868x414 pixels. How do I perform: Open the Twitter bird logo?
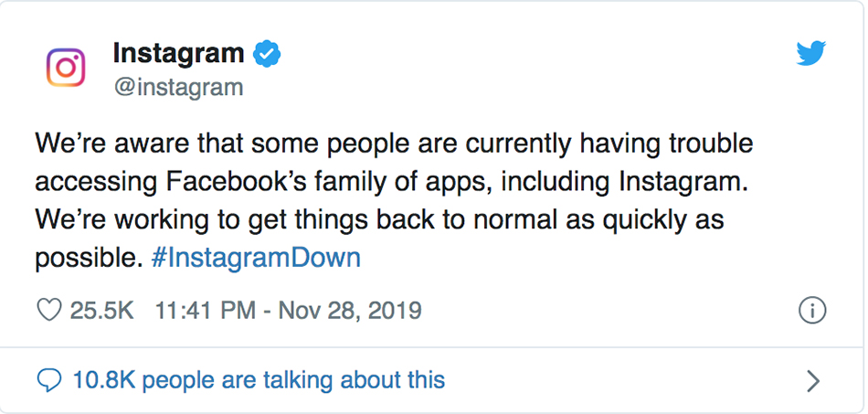tap(811, 53)
